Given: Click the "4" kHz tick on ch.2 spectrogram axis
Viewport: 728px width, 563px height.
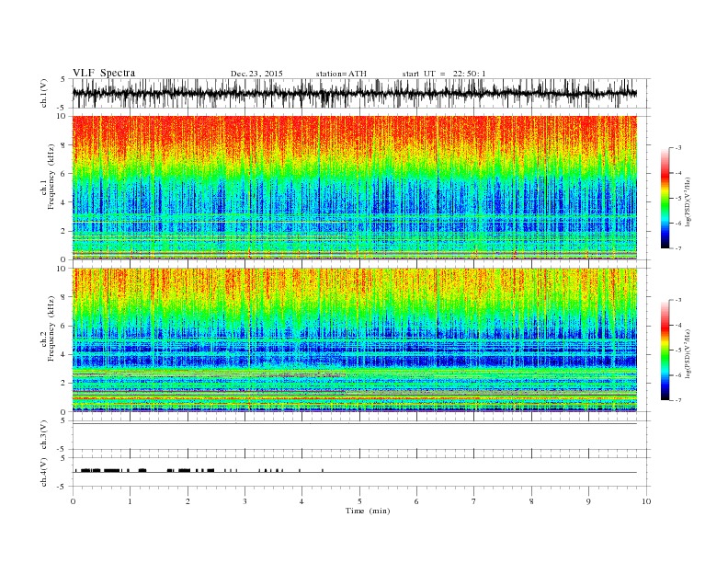Looking at the screenshot, I should coord(64,354).
